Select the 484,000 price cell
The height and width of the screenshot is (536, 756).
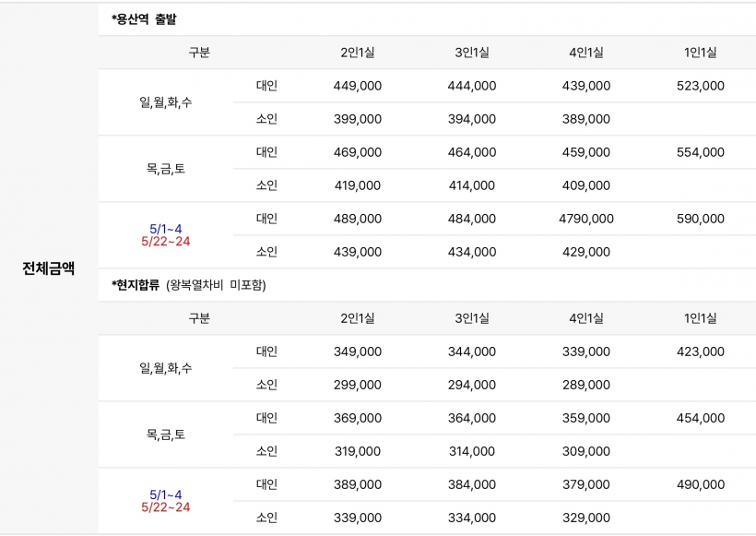471,219
